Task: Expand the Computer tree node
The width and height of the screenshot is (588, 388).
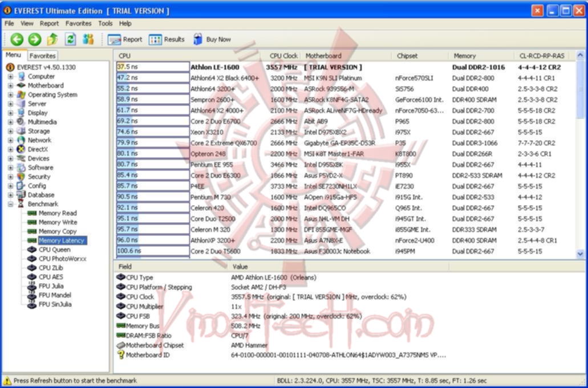Action: (x=10, y=76)
